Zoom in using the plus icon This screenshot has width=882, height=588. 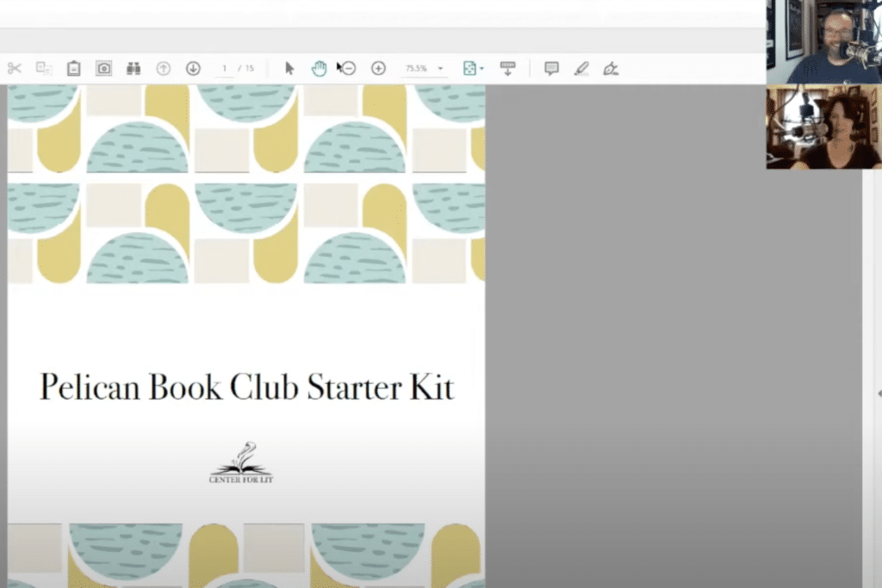pyautogui.click(x=378, y=68)
